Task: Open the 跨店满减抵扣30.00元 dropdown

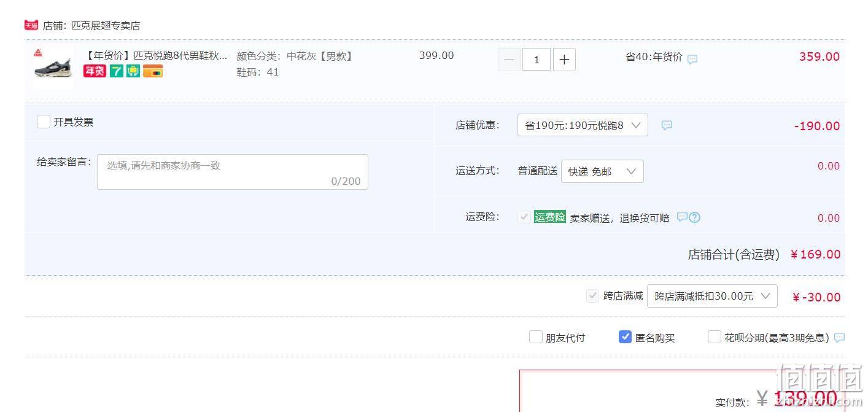Action: (712, 296)
